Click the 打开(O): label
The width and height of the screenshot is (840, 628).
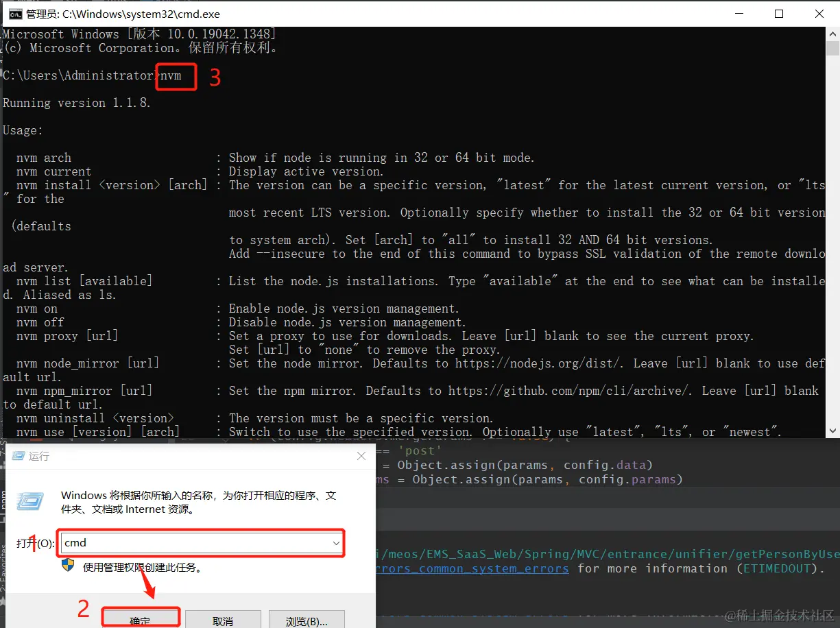(x=35, y=544)
